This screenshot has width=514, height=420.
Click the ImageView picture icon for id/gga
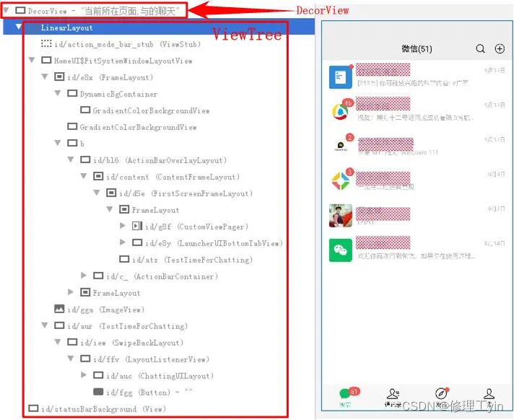pos(59,309)
